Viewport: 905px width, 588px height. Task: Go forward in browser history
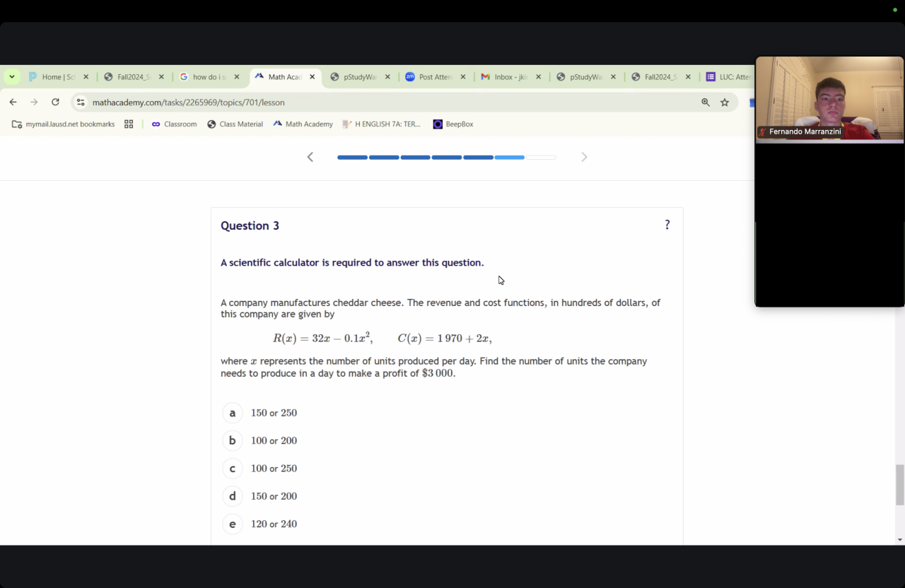(34, 102)
